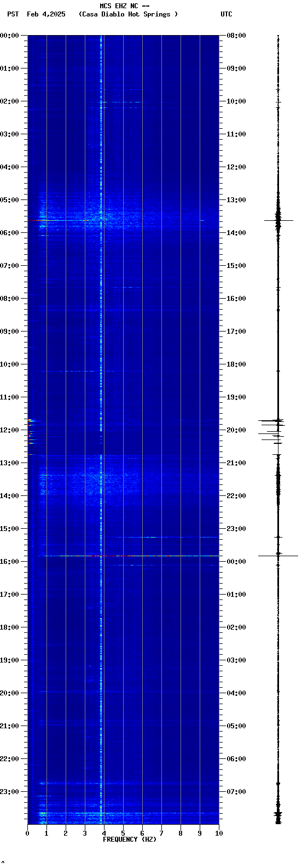Click the UTC time label "14:00"
The image size is (302, 868).
[x=236, y=233]
